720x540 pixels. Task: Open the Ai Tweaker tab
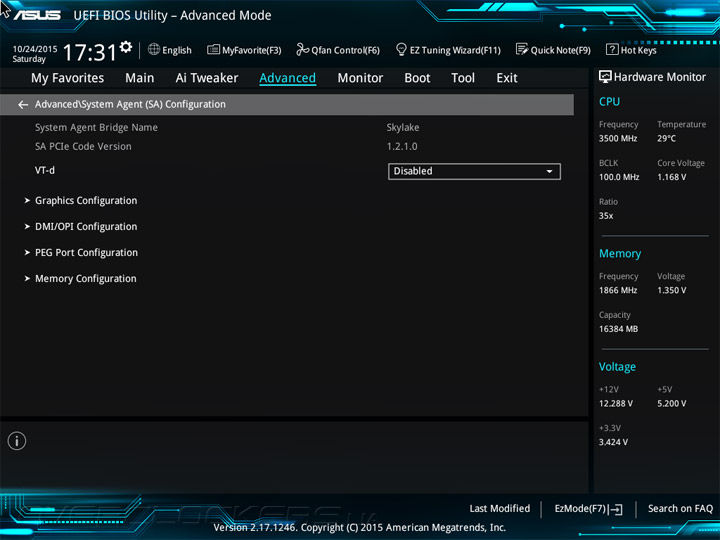207,78
